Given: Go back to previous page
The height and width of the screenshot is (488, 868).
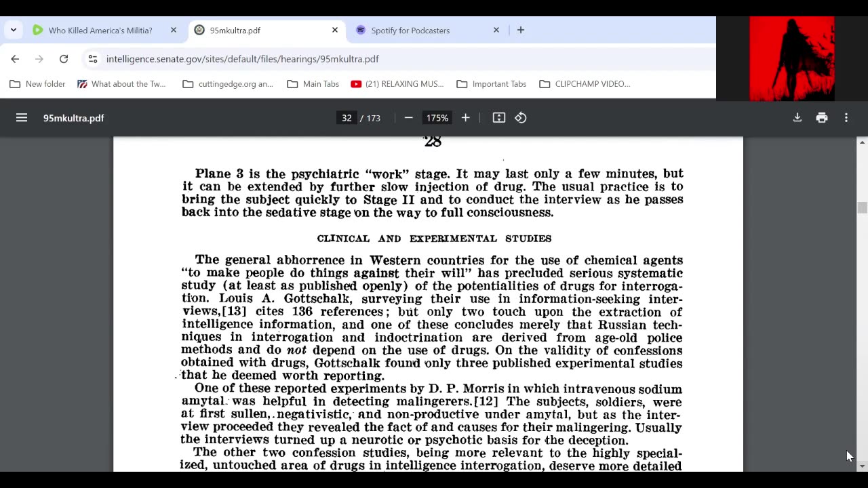Looking at the screenshot, I should pos(15,59).
